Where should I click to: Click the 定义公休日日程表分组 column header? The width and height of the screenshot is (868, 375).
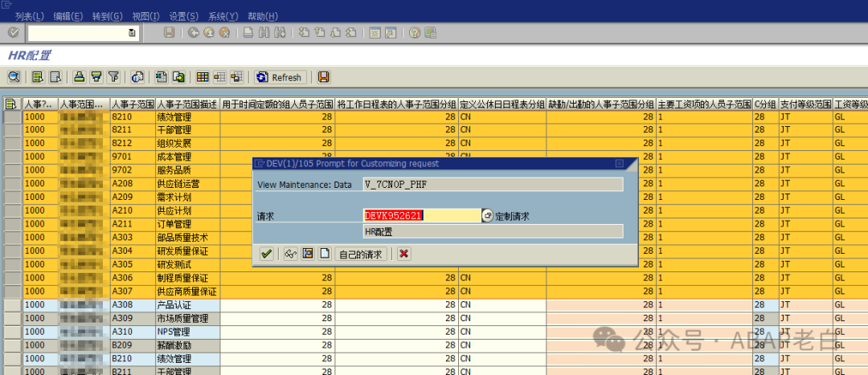coord(502,104)
